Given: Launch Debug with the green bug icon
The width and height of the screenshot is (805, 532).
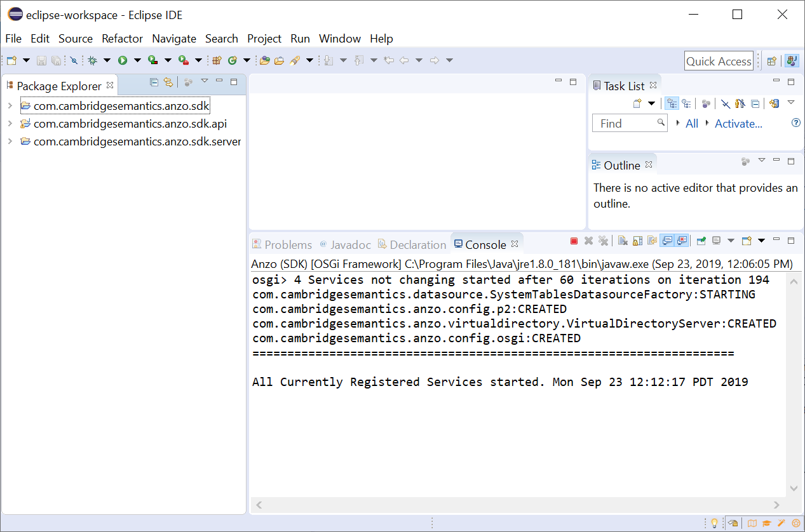Looking at the screenshot, I should point(92,60).
